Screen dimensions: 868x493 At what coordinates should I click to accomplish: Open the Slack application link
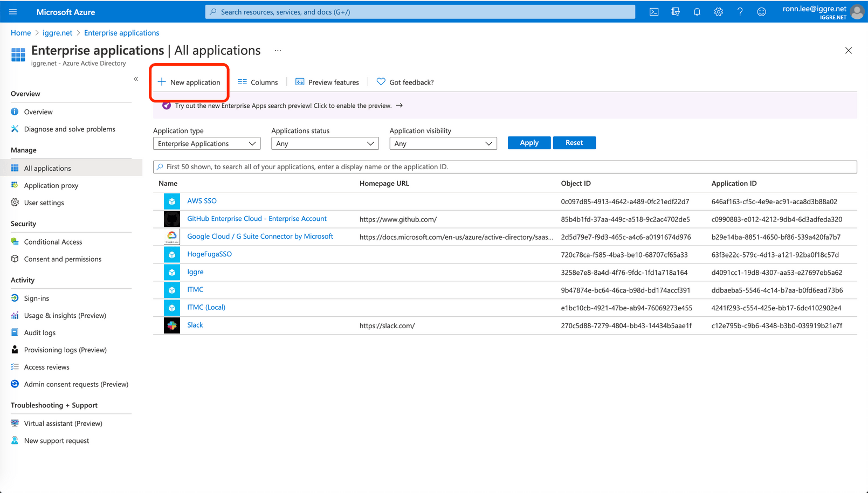(195, 325)
